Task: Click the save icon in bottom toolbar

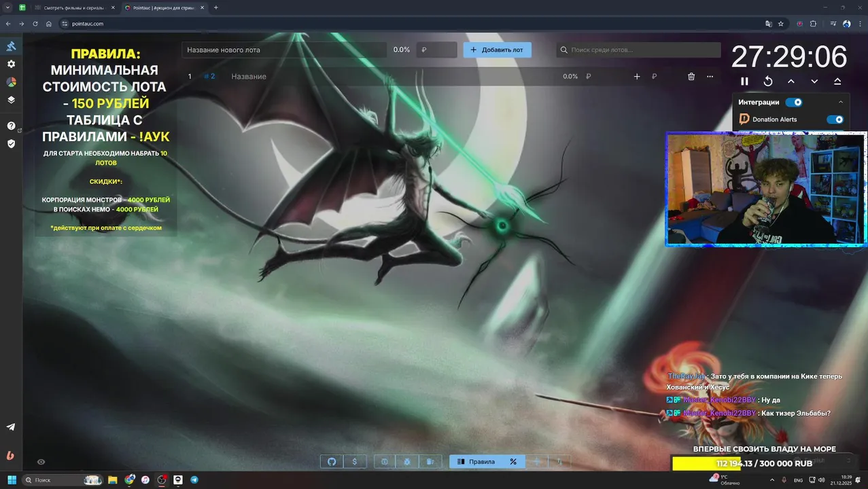Action: point(384,462)
